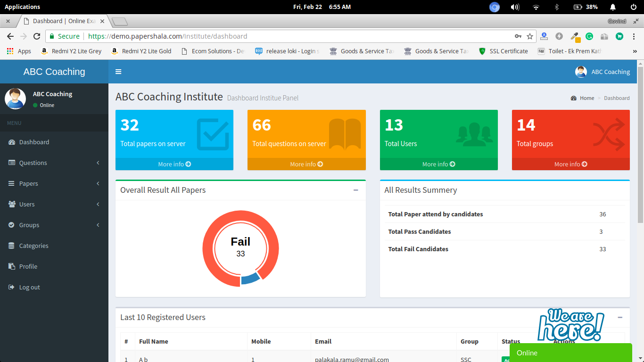This screenshot has height=362, width=644.
Task: Click the Dashboard speedometer icon in sidebar
Action: [12, 142]
